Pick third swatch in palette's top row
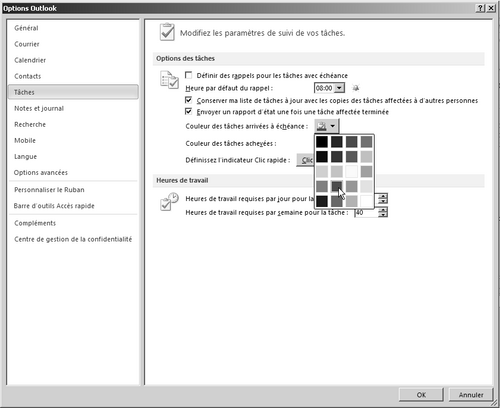The height and width of the screenshot is (408, 500). [x=351, y=142]
